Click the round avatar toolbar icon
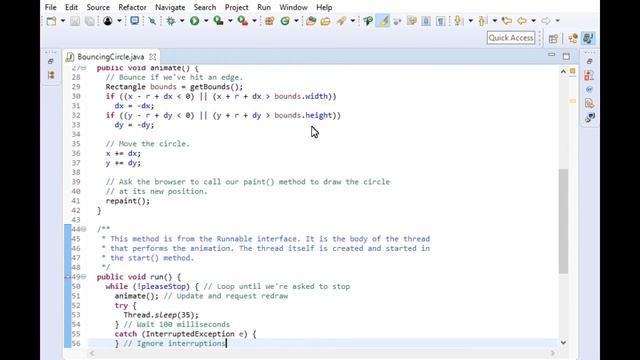The width and height of the screenshot is (640, 360). click(x=108, y=21)
